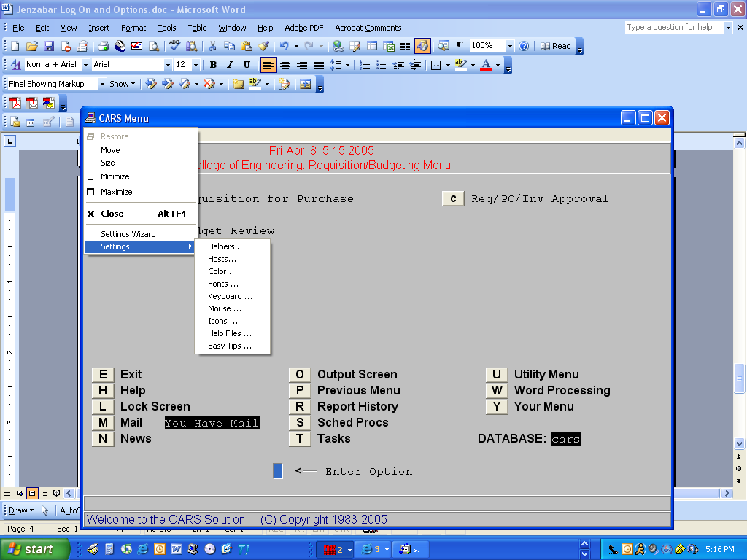Choose 'Fonts ...' from Settings submenu

point(223,284)
